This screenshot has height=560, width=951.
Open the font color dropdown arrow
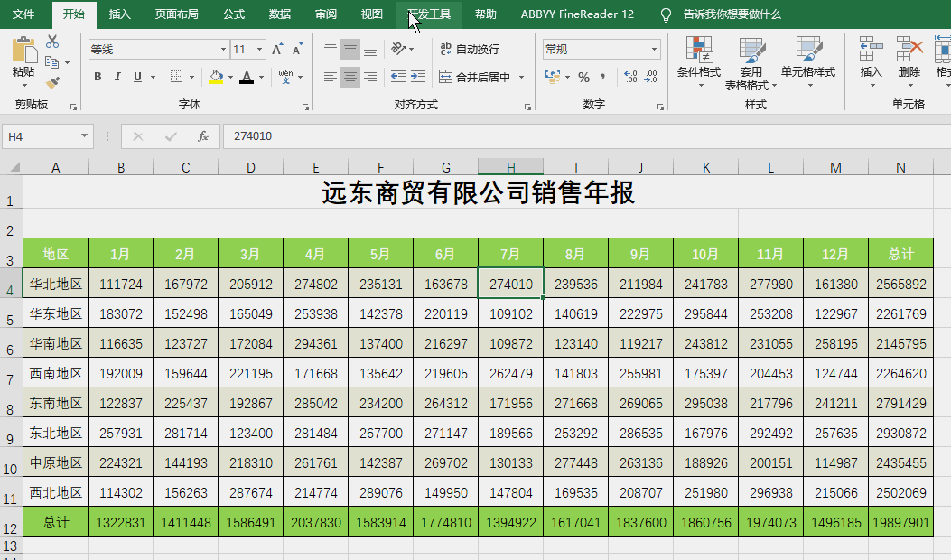[261, 77]
